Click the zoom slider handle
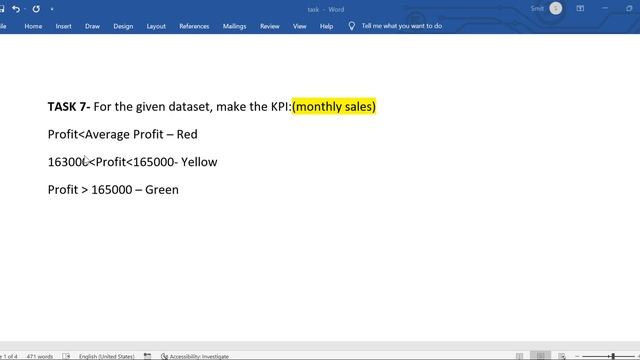Image resolution: width=640 pixels, height=360 pixels. point(613,356)
